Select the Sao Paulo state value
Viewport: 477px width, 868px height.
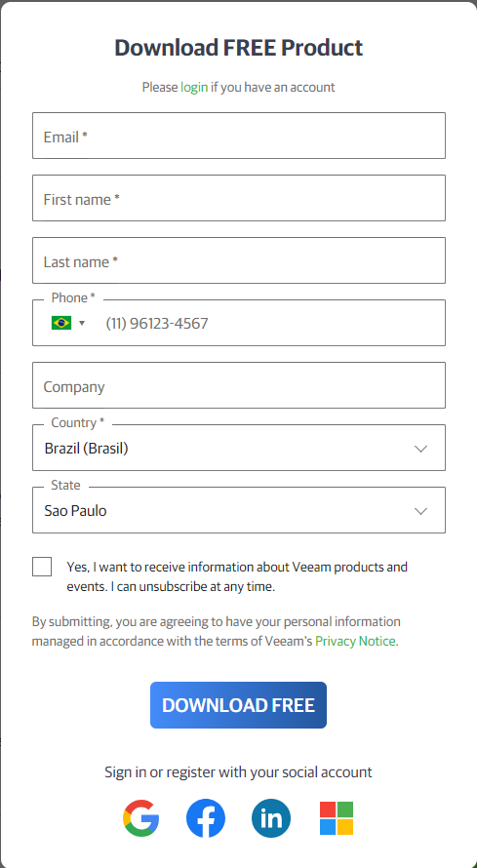[x=76, y=511]
